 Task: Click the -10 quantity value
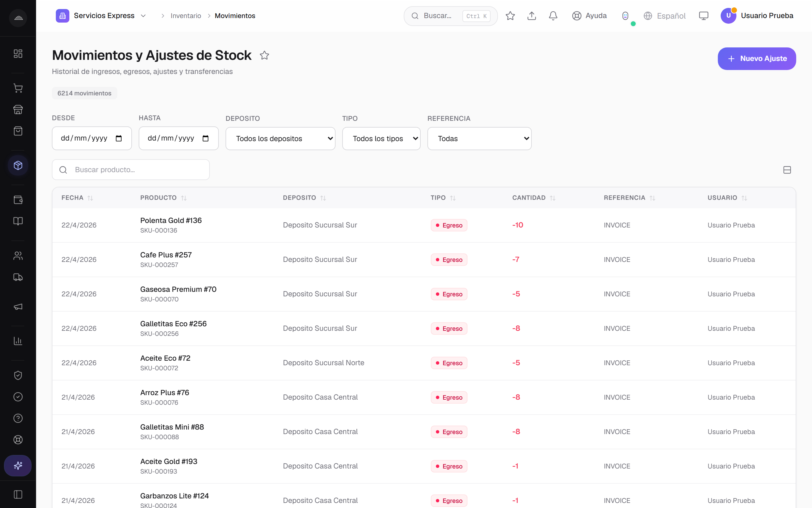(x=518, y=225)
